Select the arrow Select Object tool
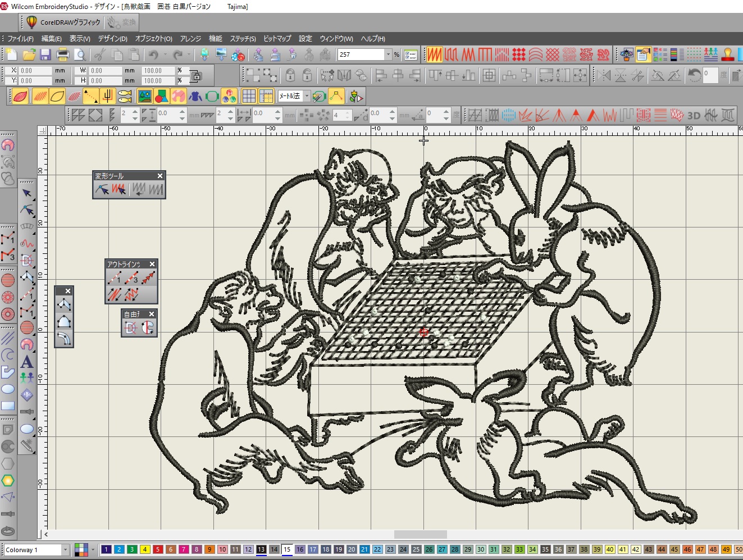 point(26,193)
